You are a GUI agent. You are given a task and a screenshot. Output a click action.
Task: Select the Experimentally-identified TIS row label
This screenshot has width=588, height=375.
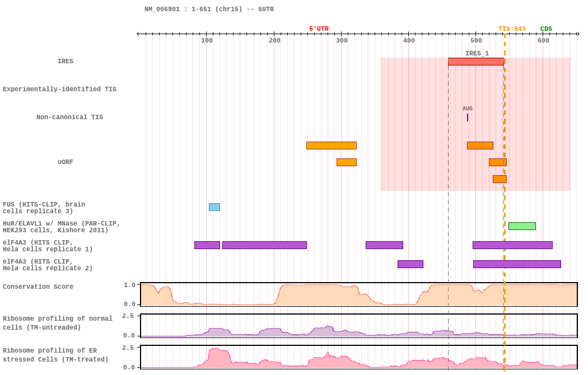[x=59, y=90]
